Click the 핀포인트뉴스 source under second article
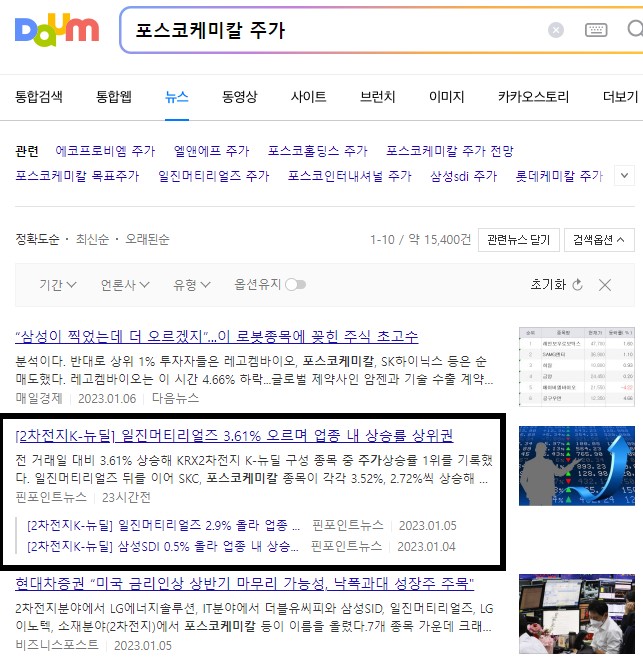Screen dimensions: 643x670 [51, 497]
